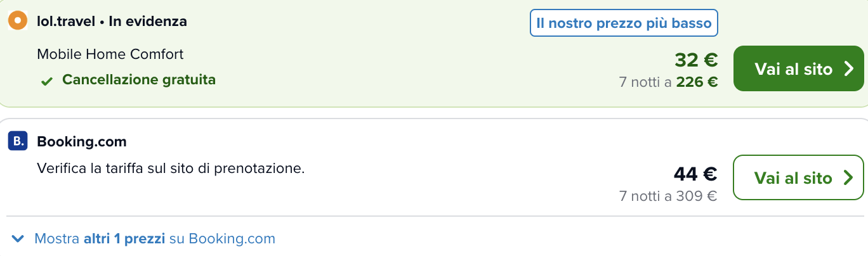The image size is (868, 256).
Task: Click the blue Booking.com B logo
Action: [18, 141]
